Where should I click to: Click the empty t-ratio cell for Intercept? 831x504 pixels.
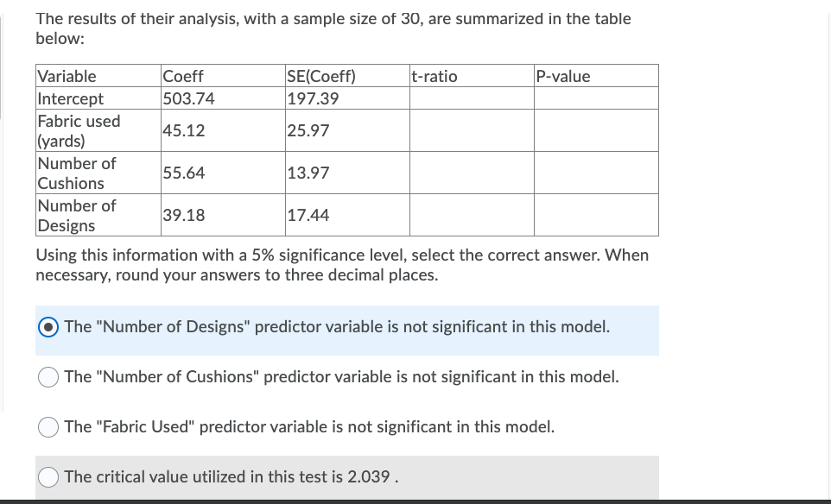click(x=471, y=98)
